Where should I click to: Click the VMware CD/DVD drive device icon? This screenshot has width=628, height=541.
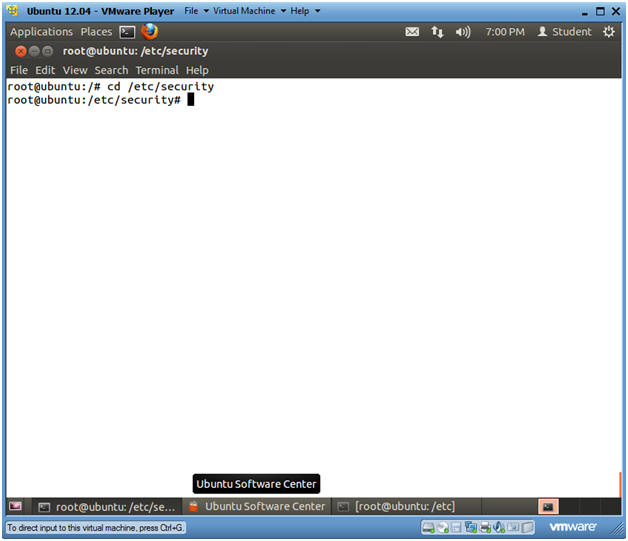pos(443,528)
